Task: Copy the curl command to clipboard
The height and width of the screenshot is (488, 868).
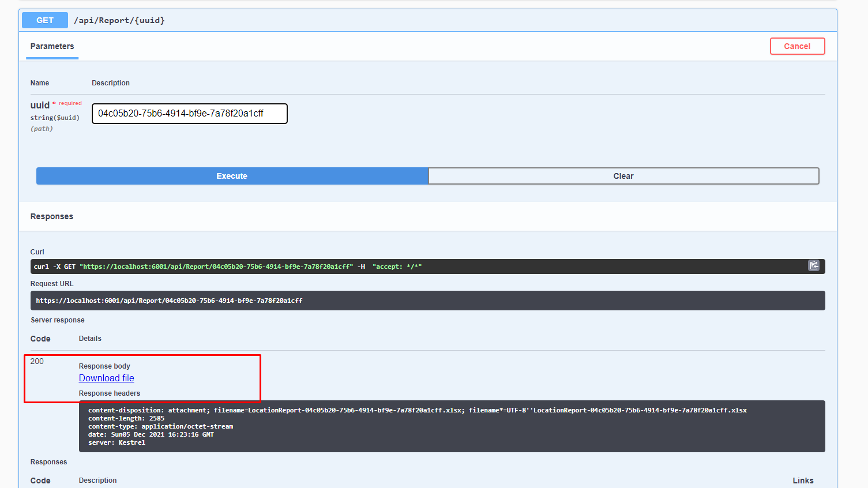Action: [x=814, y=266]
